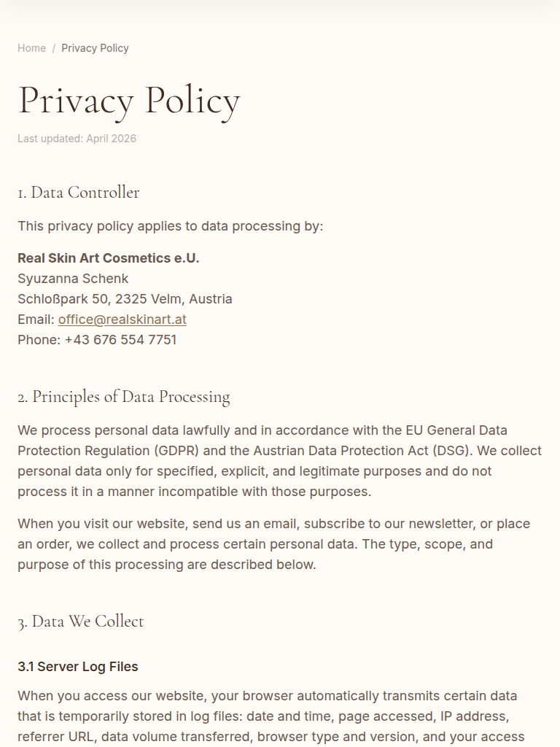Screen dimensions: 560x747
Task: Click the paragraph starting 'When you access our website'
Action: click(x=270, y=716)
